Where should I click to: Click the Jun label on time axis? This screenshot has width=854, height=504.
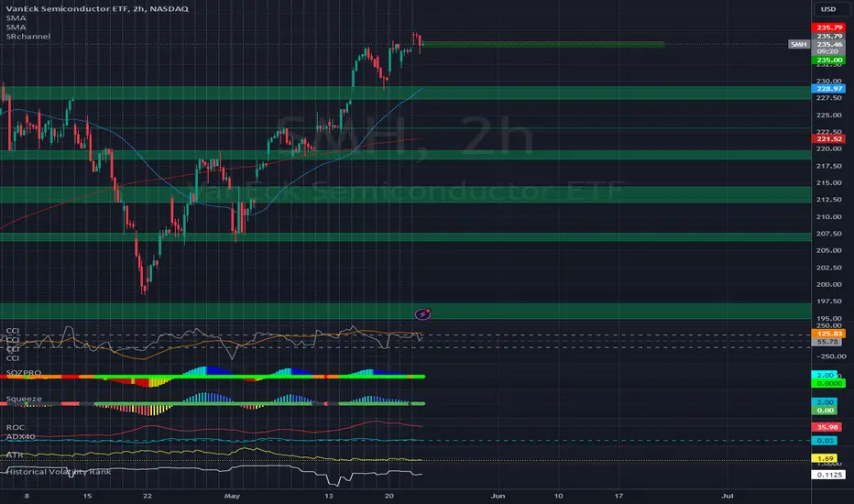(x=498, y=496)
